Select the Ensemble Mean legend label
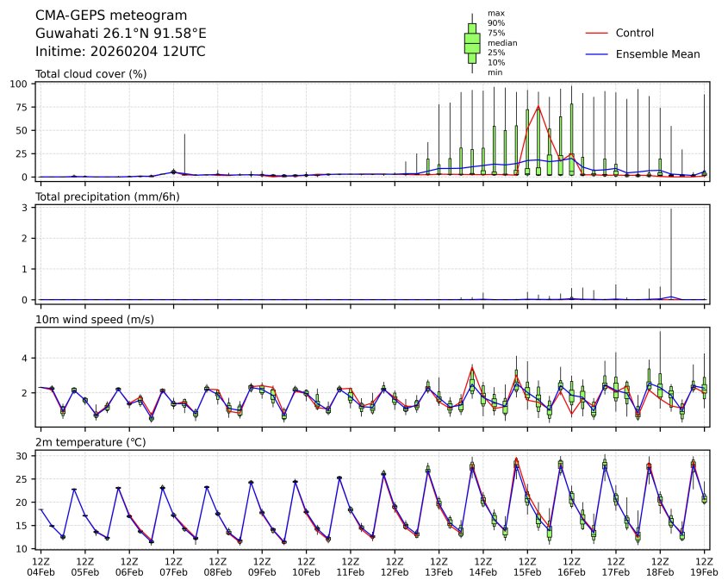 [x=657, y=54]
